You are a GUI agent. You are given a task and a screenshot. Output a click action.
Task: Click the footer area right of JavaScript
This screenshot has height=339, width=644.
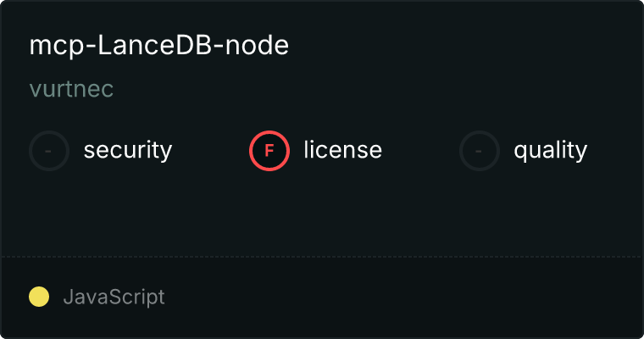(402, 297)
